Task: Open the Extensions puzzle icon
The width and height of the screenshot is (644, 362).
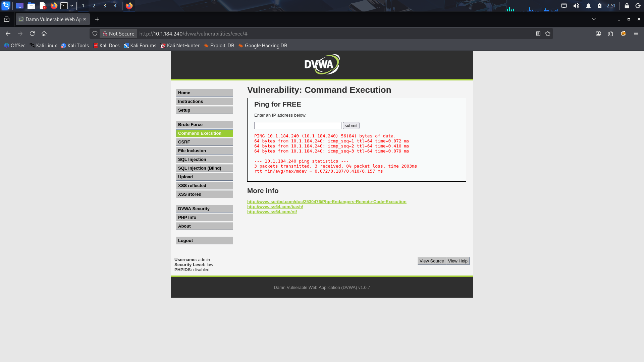Action: pos(611,34)
